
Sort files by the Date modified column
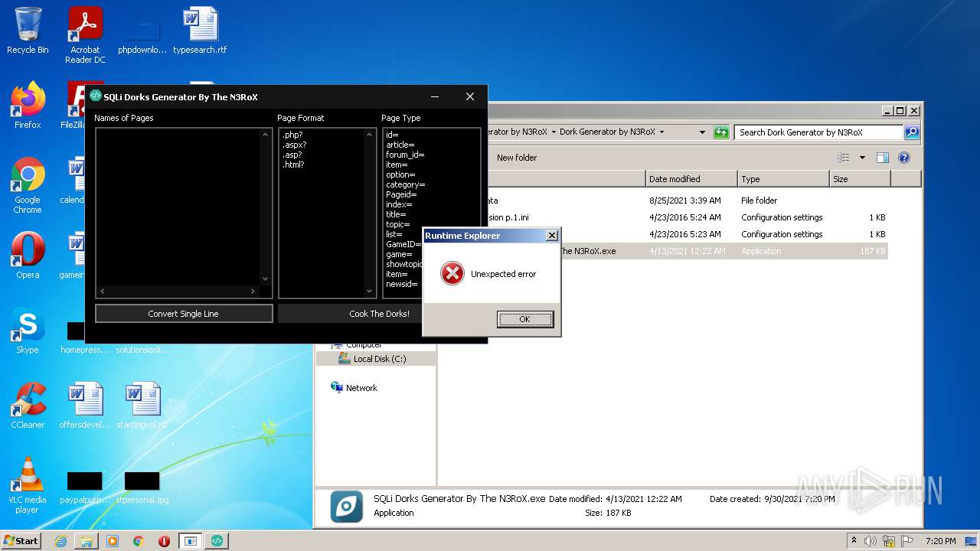coord(691,179)
